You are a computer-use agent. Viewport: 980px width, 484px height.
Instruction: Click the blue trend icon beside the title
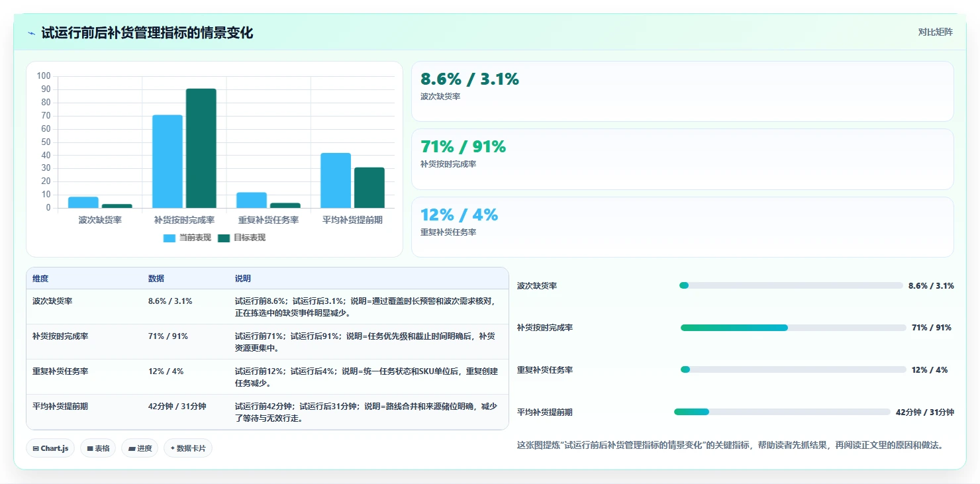coord(31,33)
